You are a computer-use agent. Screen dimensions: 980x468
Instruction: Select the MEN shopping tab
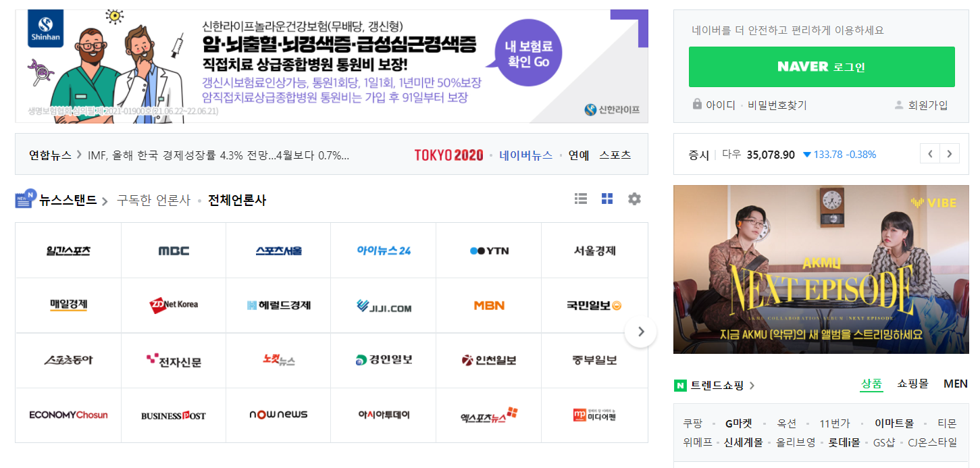click(x=956, y=384)
